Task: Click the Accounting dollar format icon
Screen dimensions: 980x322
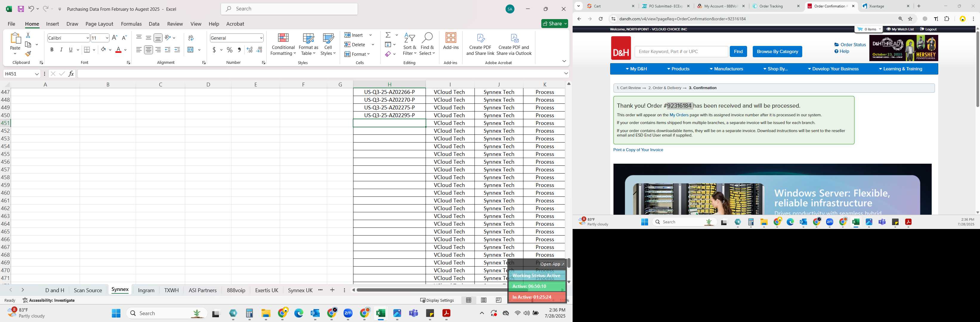Action: [x=214, y=50]
